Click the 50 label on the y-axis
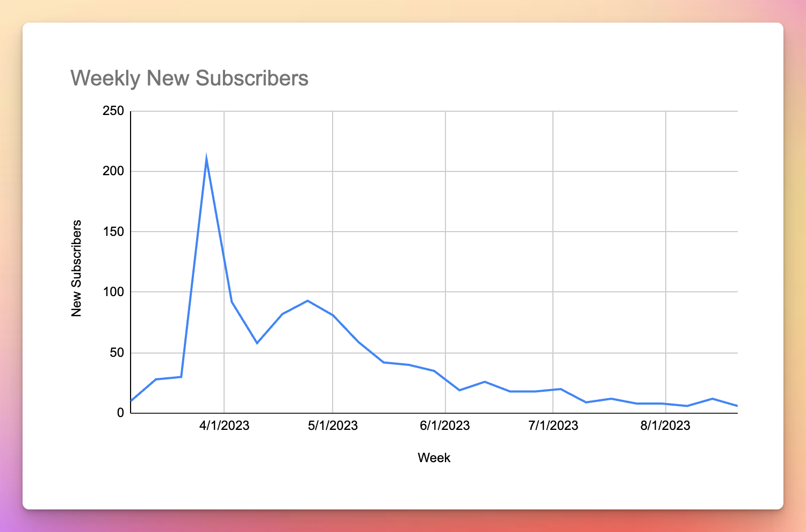 116,353
